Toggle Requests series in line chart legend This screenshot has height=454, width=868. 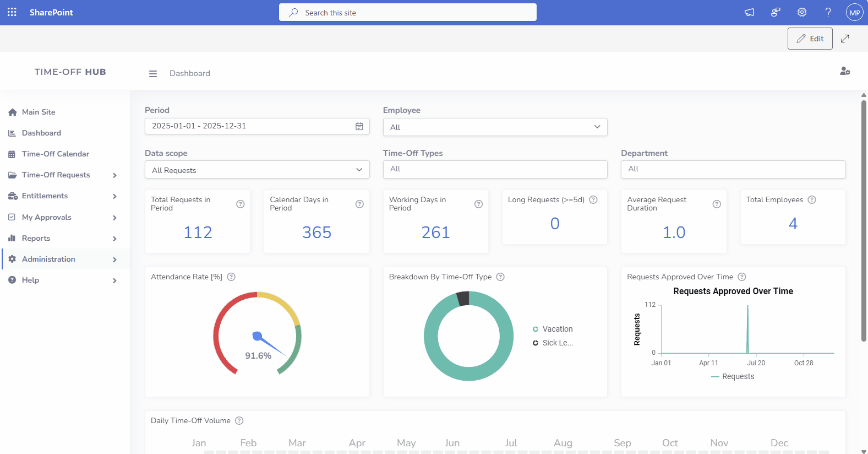click(x=733, y=376)
